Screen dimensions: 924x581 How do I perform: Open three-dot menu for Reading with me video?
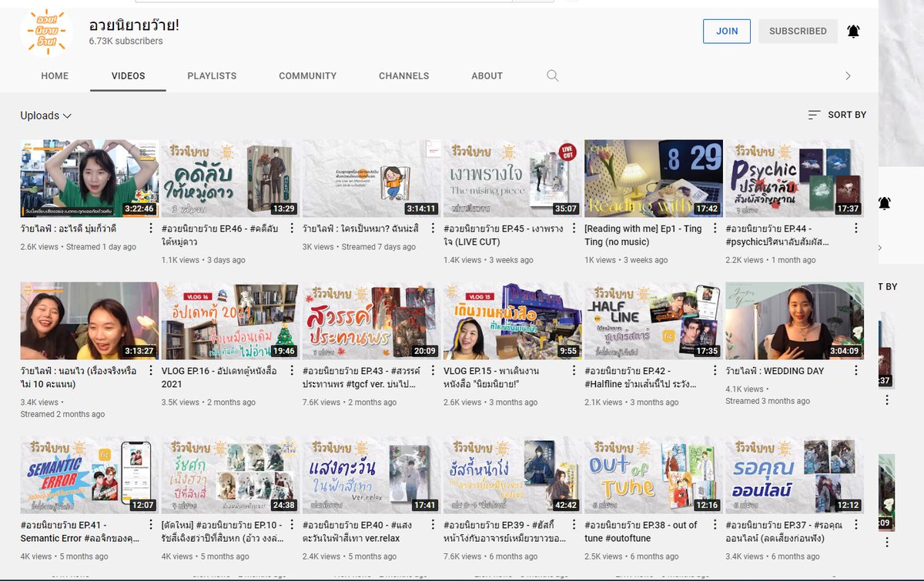click(x=715, y=229)
